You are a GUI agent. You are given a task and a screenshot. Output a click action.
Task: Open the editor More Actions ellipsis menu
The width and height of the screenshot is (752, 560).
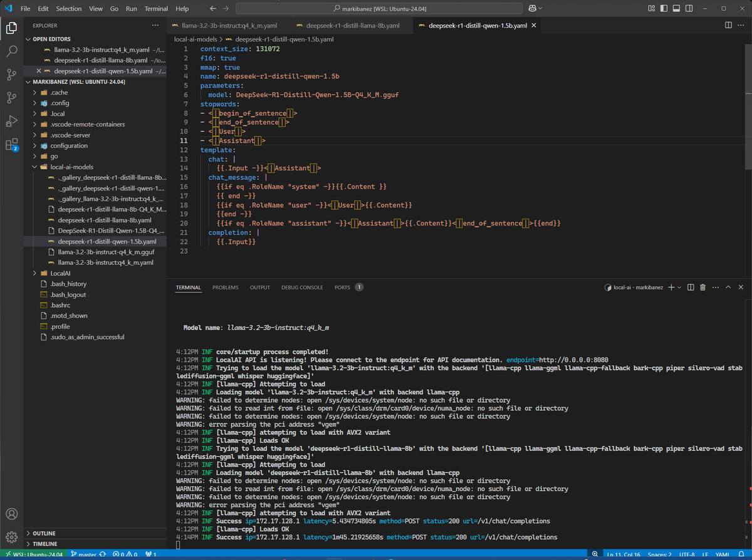coord(741,25)
